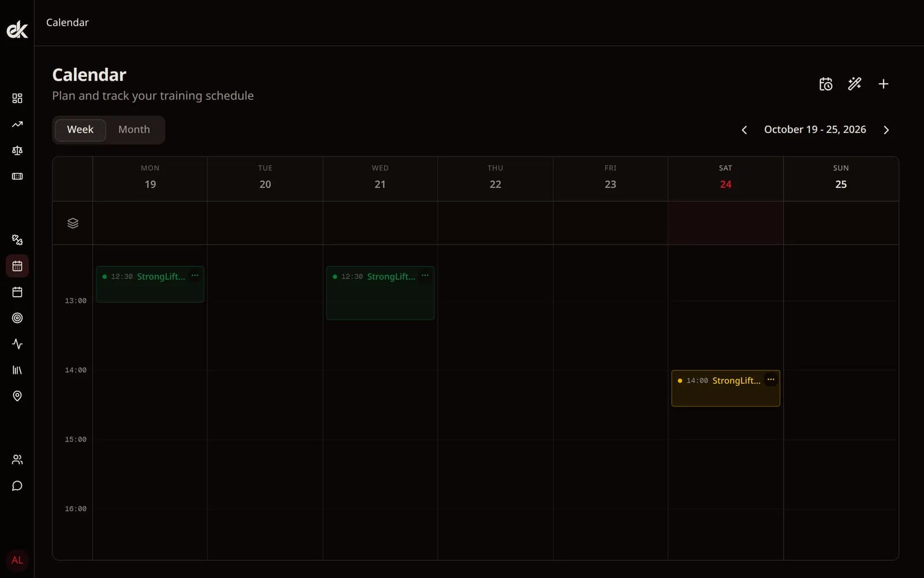The width and height of the screenshot is (924, 578).
Task: Click the October 19 - 25, 2026 date range
Action: (x=815, y=129)
